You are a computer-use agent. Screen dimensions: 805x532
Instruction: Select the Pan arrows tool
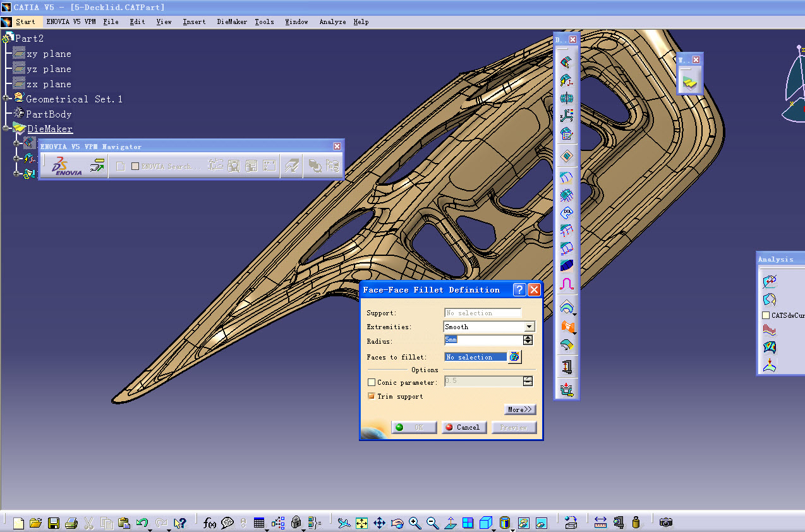point(379,523)
